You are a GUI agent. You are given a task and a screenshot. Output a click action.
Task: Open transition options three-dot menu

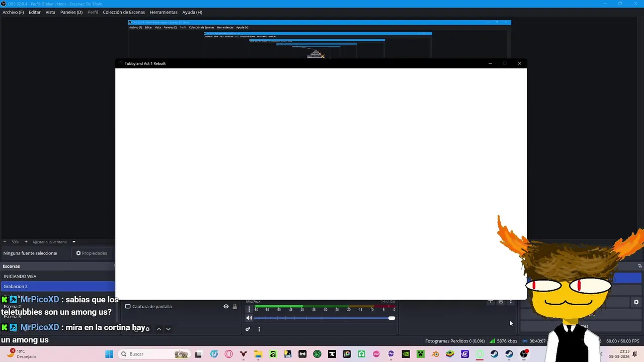pyautogui.click(x=511, y=302)
